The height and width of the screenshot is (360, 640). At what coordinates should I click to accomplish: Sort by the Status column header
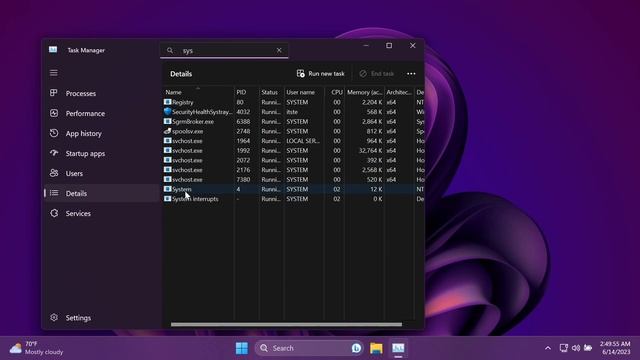point(271,92)
